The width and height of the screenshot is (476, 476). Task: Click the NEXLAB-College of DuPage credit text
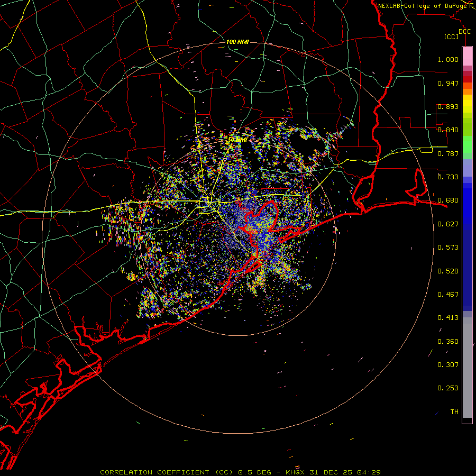coord(423,6)
